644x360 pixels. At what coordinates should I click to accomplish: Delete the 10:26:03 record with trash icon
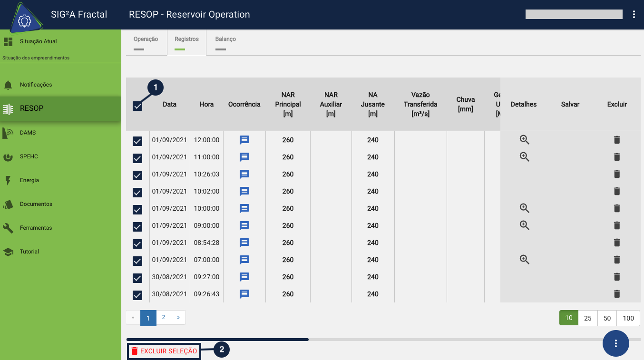pyautogui.click(x=617, y=174)
